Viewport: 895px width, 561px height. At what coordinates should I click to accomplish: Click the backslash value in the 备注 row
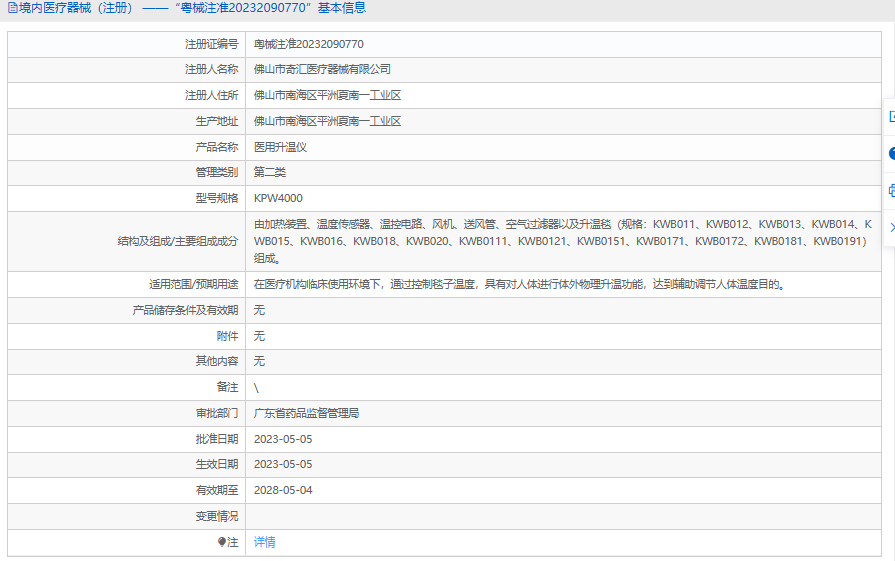pos(256,388)
